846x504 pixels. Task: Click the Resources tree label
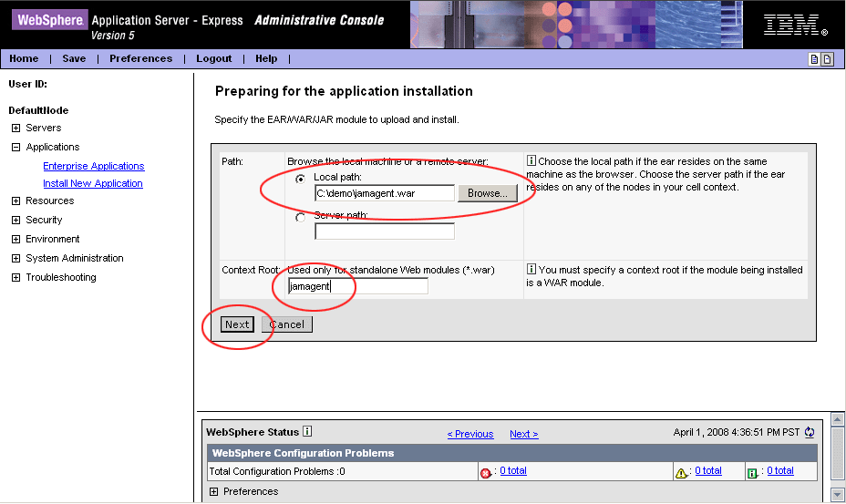click(49, 201)
